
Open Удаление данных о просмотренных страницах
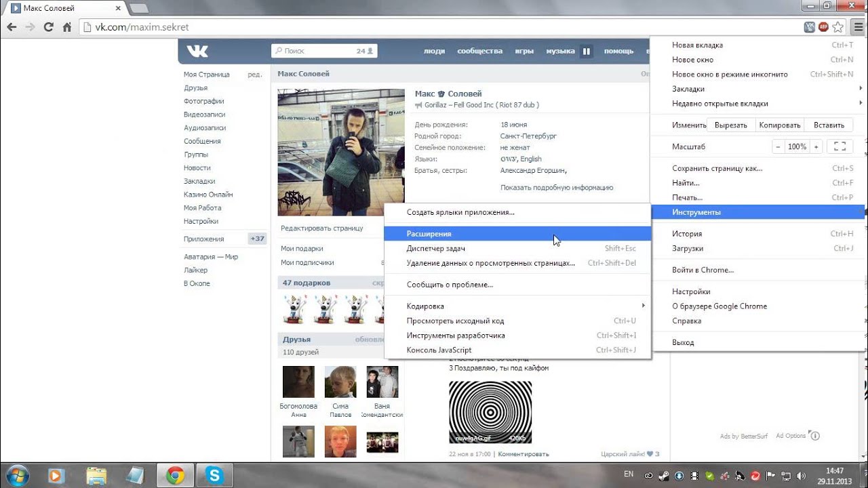point(517,263)
